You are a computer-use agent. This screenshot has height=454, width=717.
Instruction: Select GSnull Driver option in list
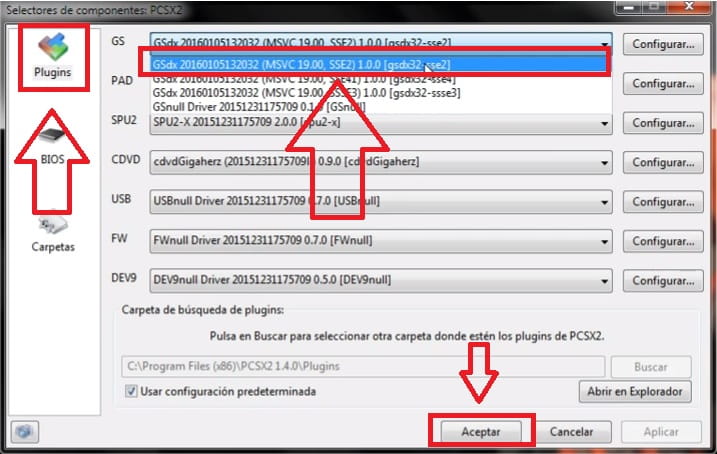point(382,107)
